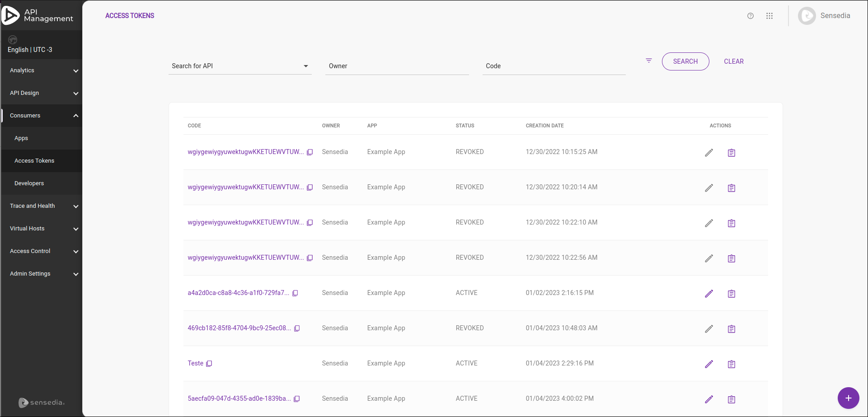The height and width of the screenshot is (417, 868).
Task: Open the help question mark icon
Action: (x=751, y=15)
